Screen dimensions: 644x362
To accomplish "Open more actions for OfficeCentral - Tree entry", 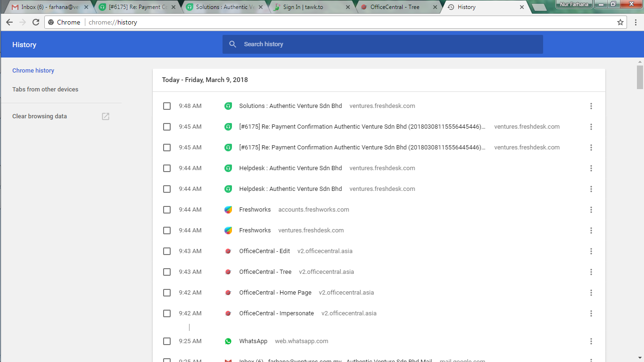I will [591, 272].
